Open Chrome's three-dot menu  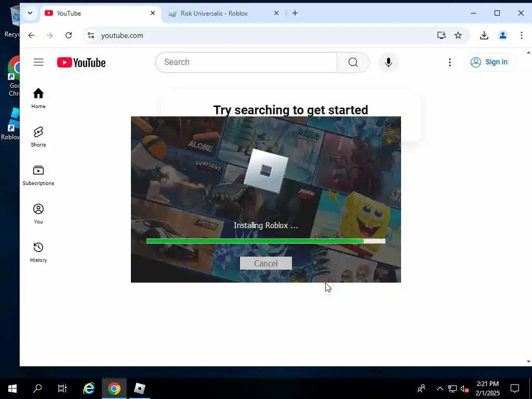coord(522,35)
